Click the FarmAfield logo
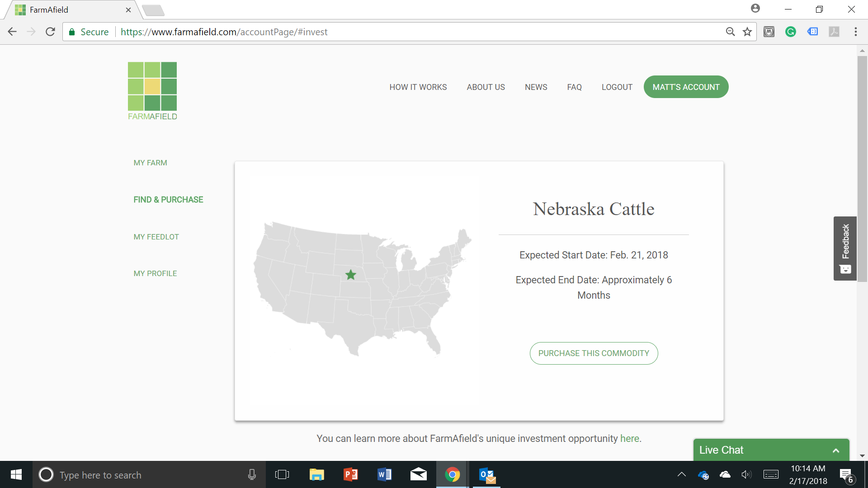 [152, 91]
